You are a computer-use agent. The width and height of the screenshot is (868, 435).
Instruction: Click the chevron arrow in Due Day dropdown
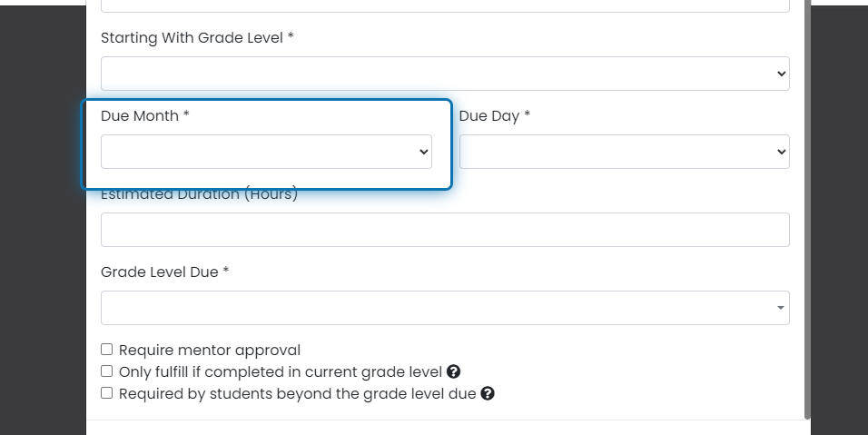(x=781, y=152)
